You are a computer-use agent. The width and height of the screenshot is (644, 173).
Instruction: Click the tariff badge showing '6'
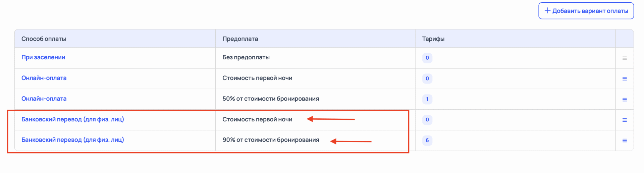click(427, 140)
